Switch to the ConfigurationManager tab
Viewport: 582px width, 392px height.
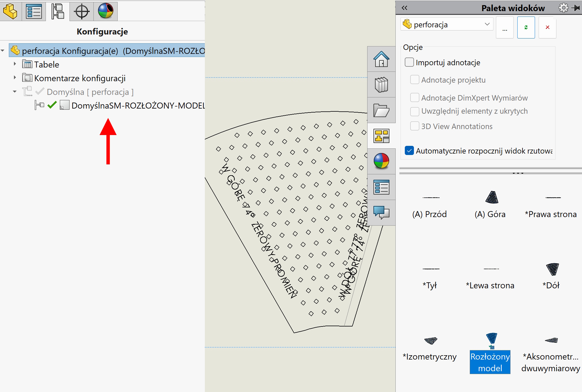tap(58, 11)
